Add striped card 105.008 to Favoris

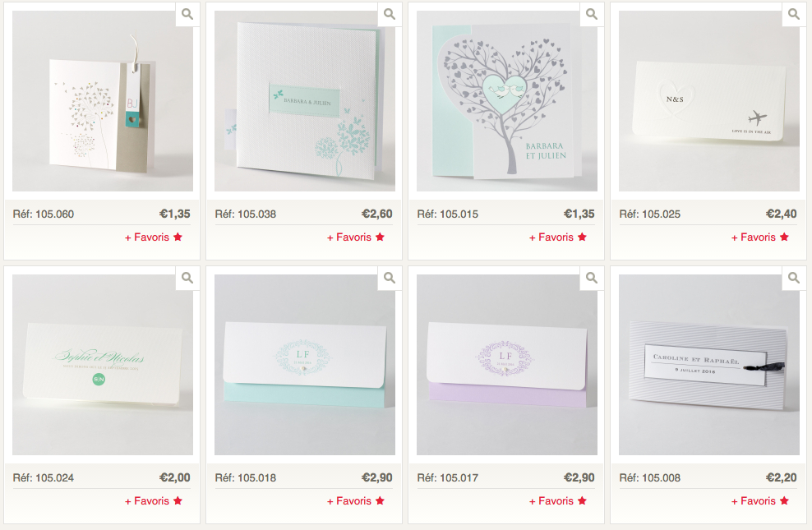point(759,501)
